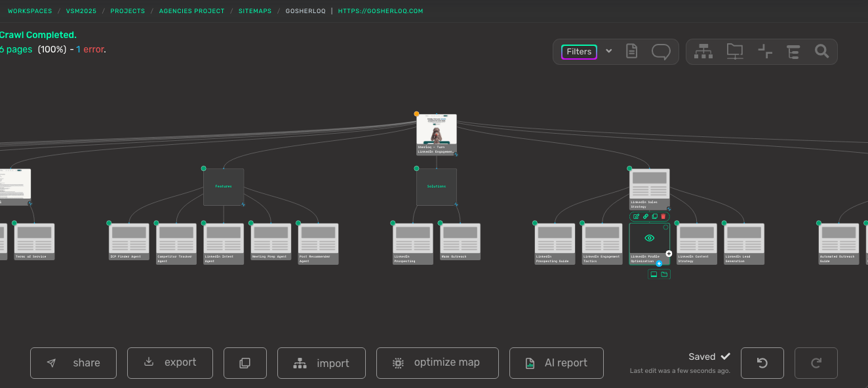This screenshot has height=388, width=868.
Task: Click the Filters button
Action: [x=579, y=52]
